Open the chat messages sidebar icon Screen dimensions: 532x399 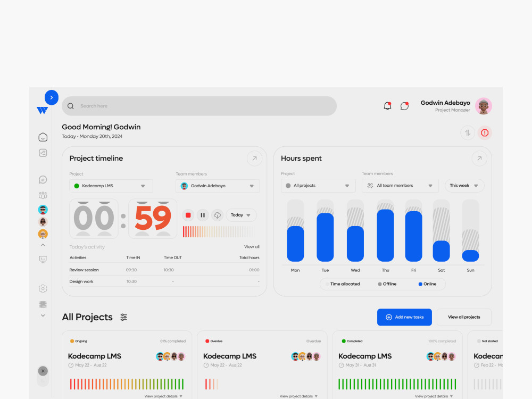(43, 179)
